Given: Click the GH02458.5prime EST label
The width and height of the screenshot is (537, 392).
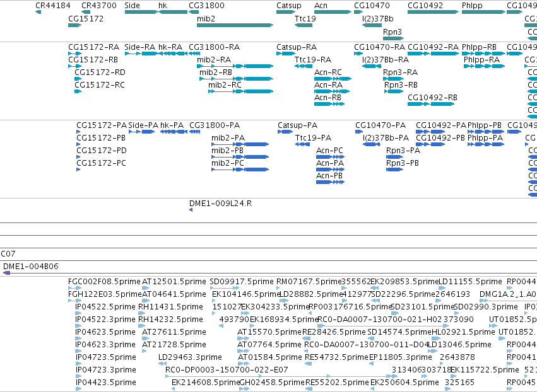Looking at the screenshot, I should click(272, 382).
